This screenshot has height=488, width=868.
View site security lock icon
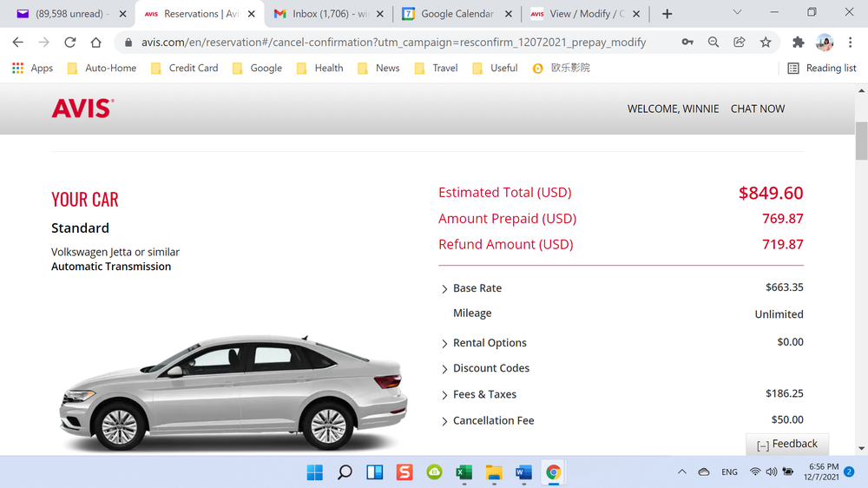tap(128, 42)
